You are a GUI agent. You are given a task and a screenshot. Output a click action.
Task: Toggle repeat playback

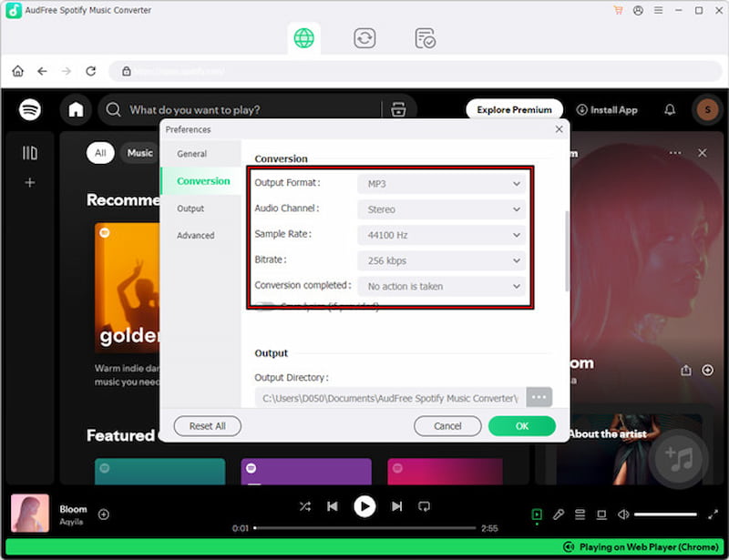tap(424, 506)
